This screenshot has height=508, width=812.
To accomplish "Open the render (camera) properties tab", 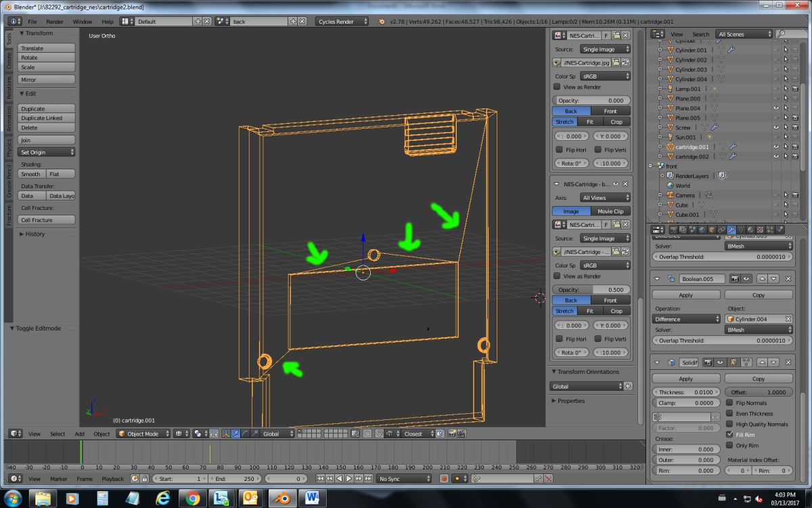I will [674, 230].
